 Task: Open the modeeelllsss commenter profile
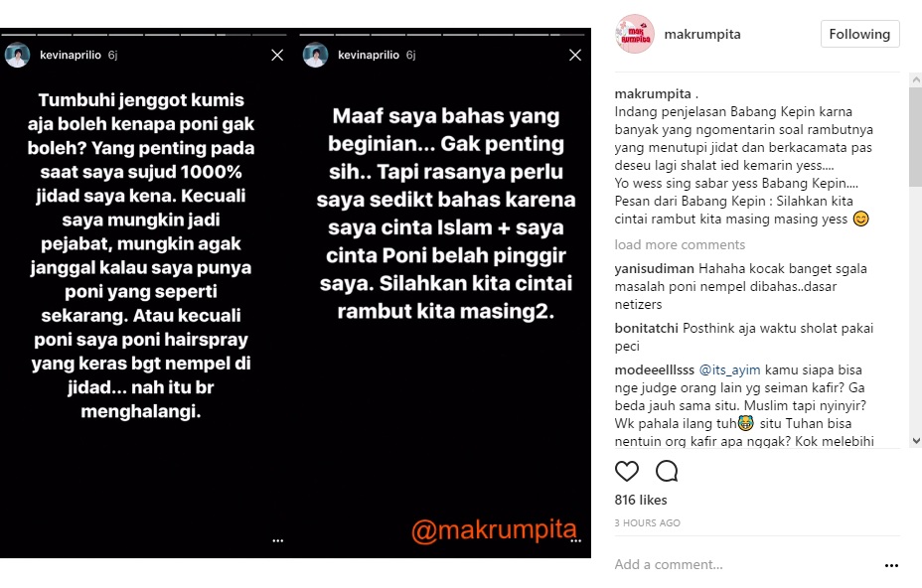[x=654, y=369]
